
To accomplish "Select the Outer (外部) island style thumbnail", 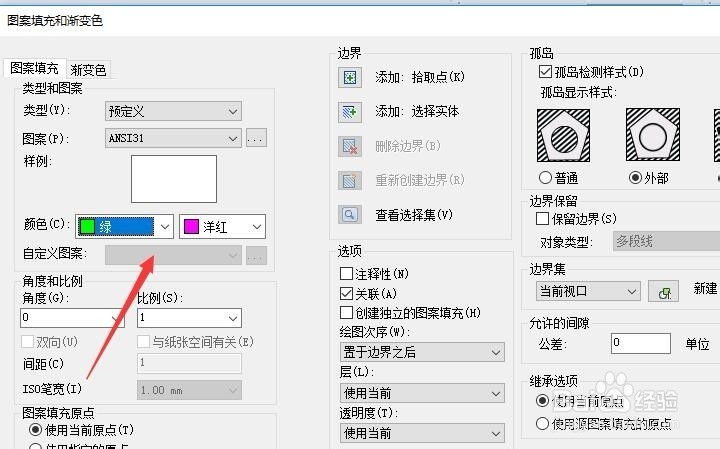I will coord(652,135).
